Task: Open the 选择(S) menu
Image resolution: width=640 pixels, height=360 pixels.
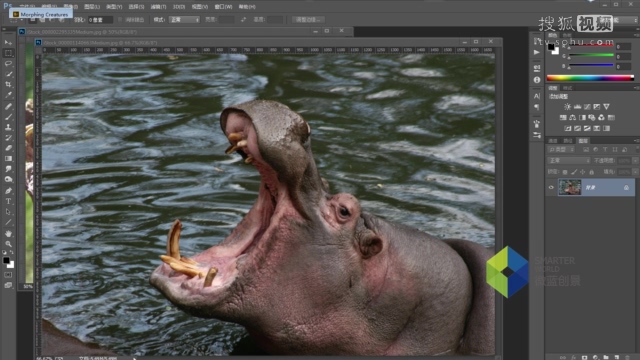Action: 136,7
